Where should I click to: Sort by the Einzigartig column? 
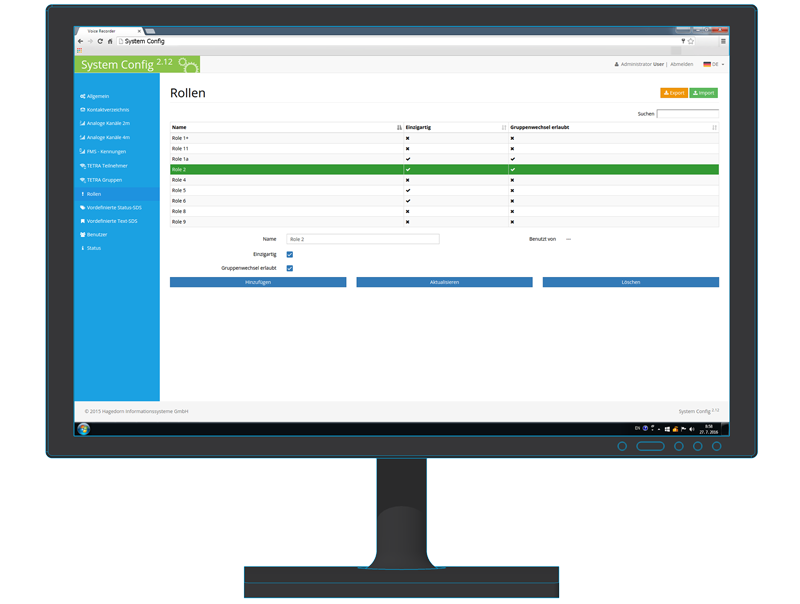tap(503, 128)
